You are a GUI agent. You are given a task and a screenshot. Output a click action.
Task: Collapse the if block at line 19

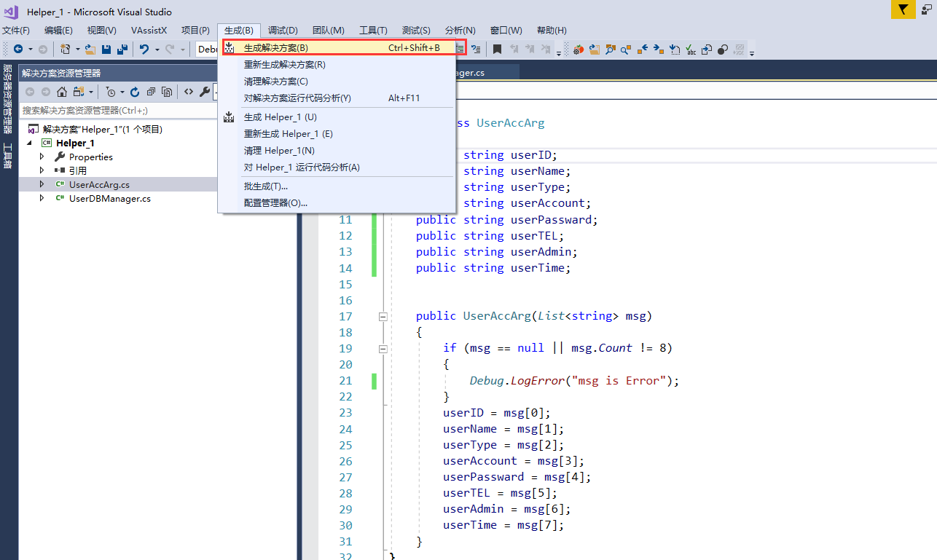(x=383, y=349)
